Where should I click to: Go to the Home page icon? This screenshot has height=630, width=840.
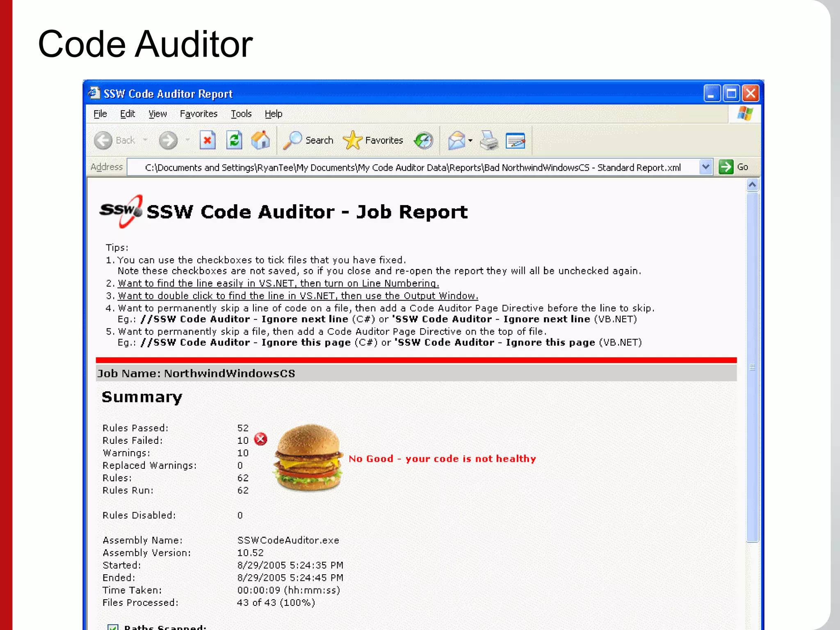pyautogui.click(x=261, y=141)
